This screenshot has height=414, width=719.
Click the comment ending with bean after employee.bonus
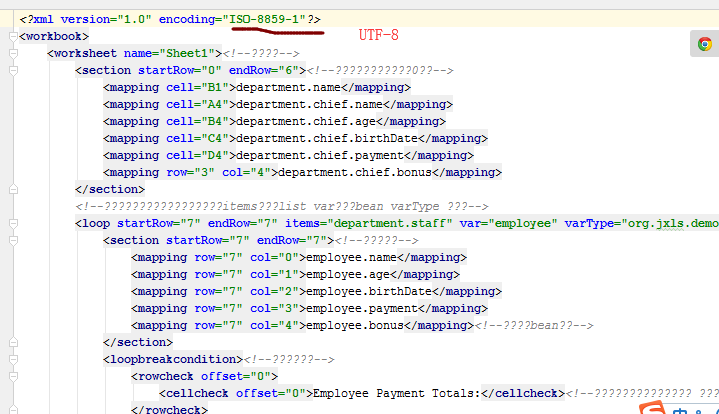click(534, 325)
